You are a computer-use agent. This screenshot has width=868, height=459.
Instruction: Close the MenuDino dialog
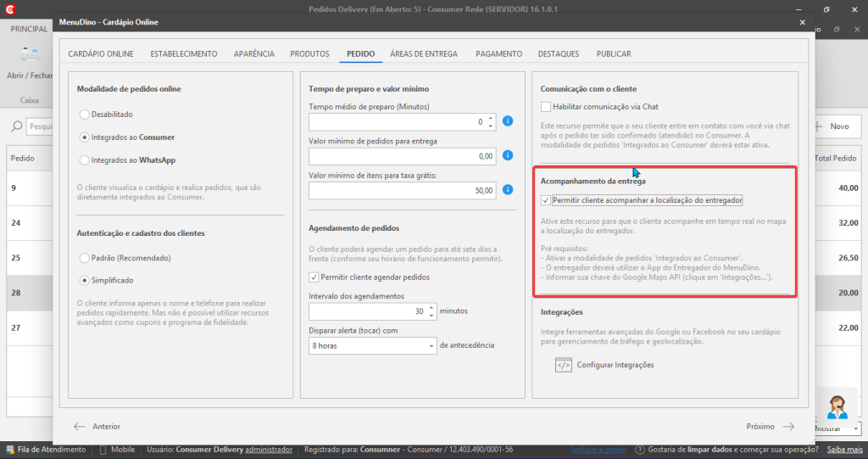pos(802,22)
